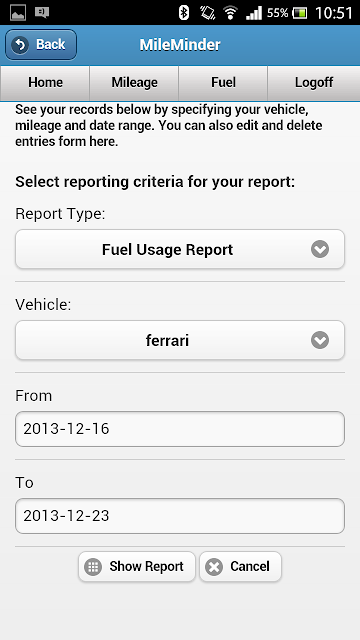Image resolution: width=360 pixels, height=640 pixels.
Task: Tap the screen rotation status icon
Action: [x=207, y=13]
